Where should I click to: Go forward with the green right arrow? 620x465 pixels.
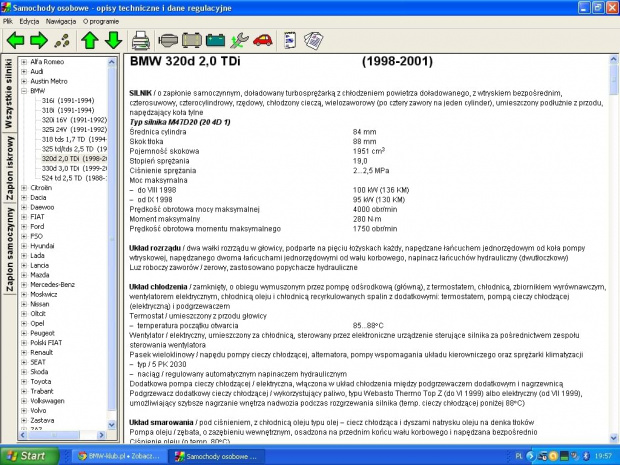coord(39,40)
